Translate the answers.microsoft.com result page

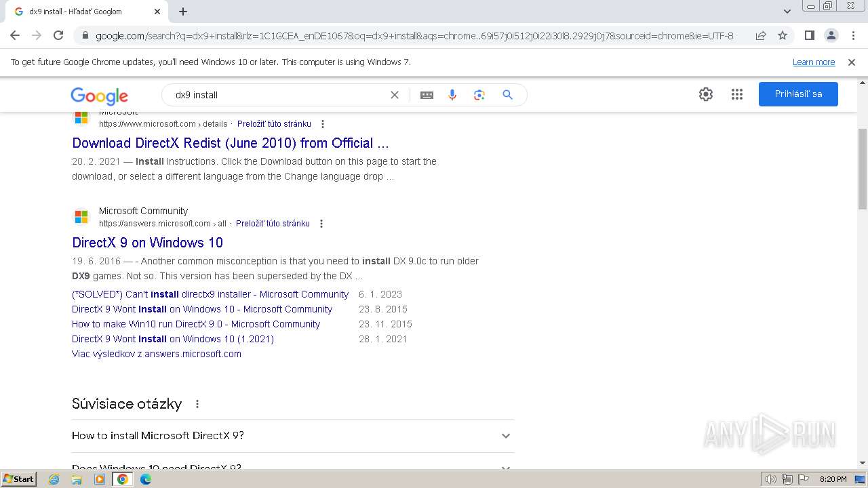click(273, 224)
